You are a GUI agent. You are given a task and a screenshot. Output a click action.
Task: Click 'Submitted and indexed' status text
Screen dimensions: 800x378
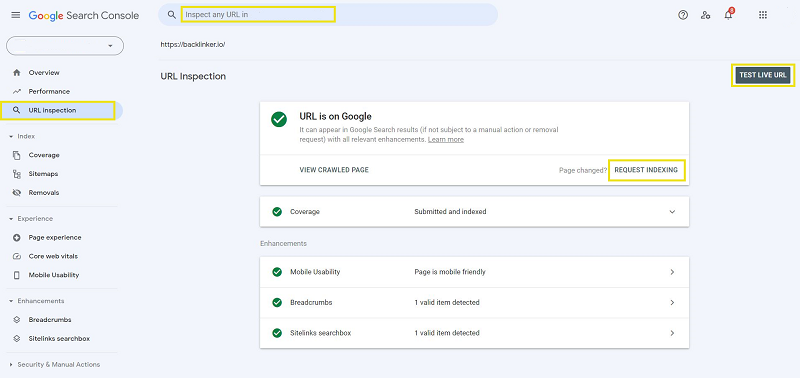[x=450, y=212]
